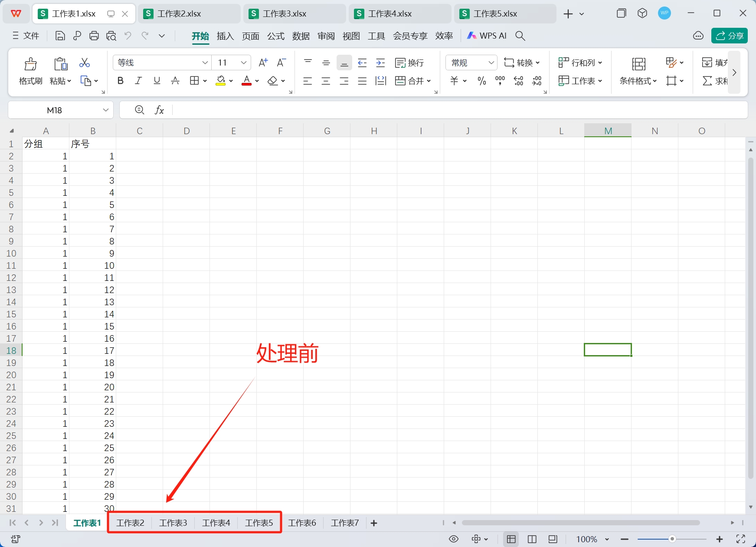Click the Save icon in quick toolbar
The width and height of the screenshot is (756, 547).
pos(60,36)
